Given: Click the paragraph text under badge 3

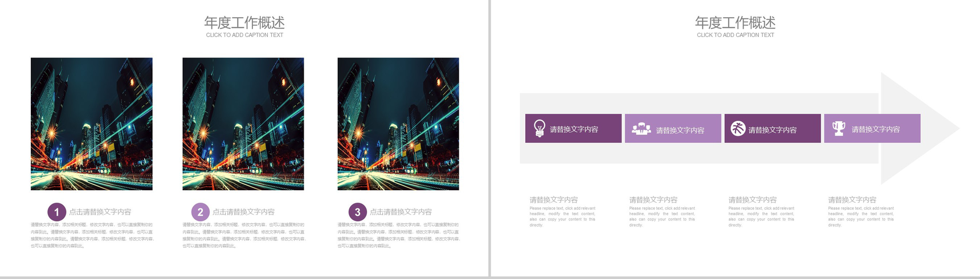Looking at the screenshot, I should pos(399,235).
